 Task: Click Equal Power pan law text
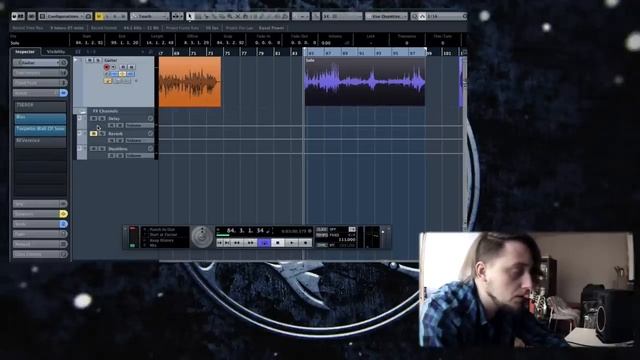[271, 28]
